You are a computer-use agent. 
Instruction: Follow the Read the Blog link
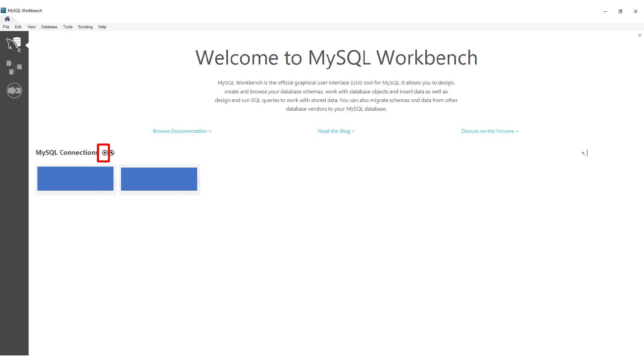[336, 131]
